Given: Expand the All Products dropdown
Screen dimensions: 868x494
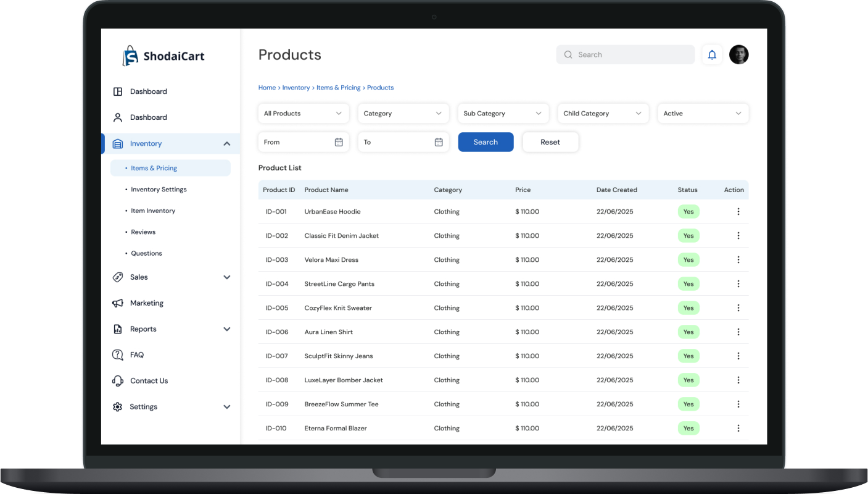Looking at the screenshot, I should (x=303, y=114).
